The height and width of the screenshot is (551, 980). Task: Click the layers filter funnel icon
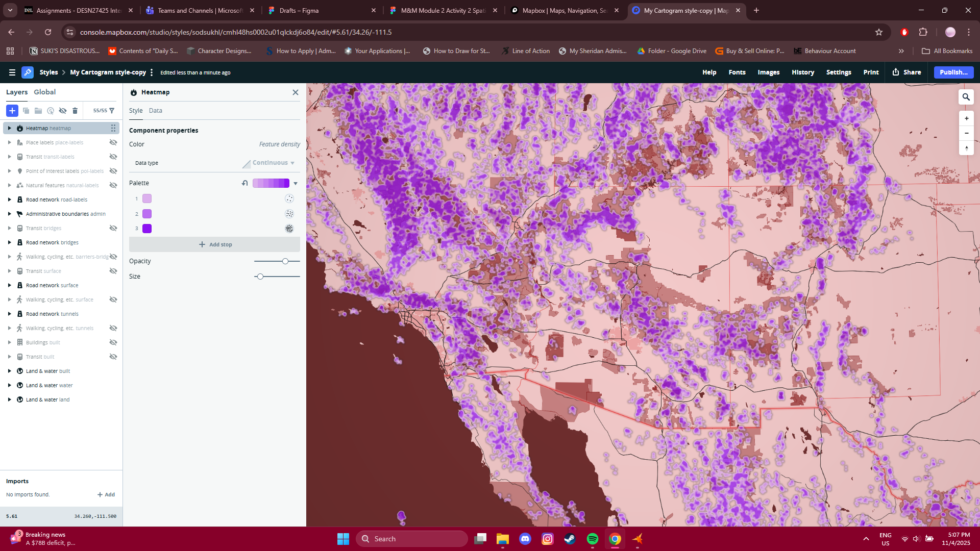(112, 111)
